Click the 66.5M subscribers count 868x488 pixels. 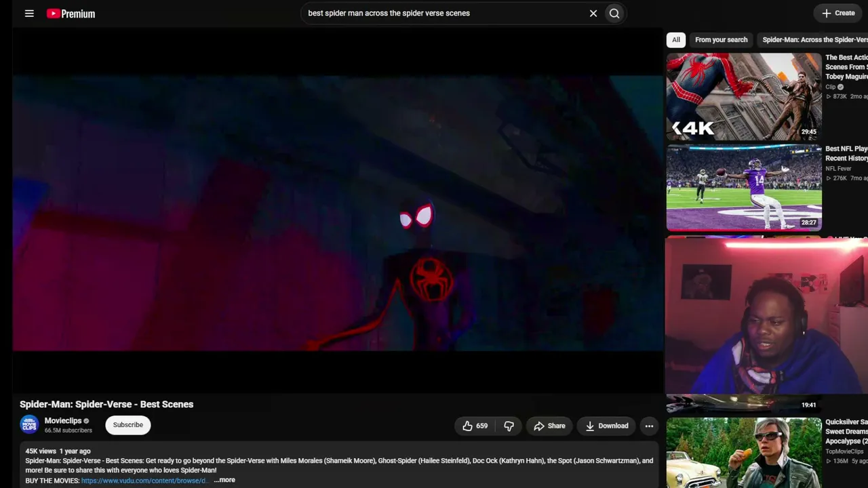(x=68, y=430)
